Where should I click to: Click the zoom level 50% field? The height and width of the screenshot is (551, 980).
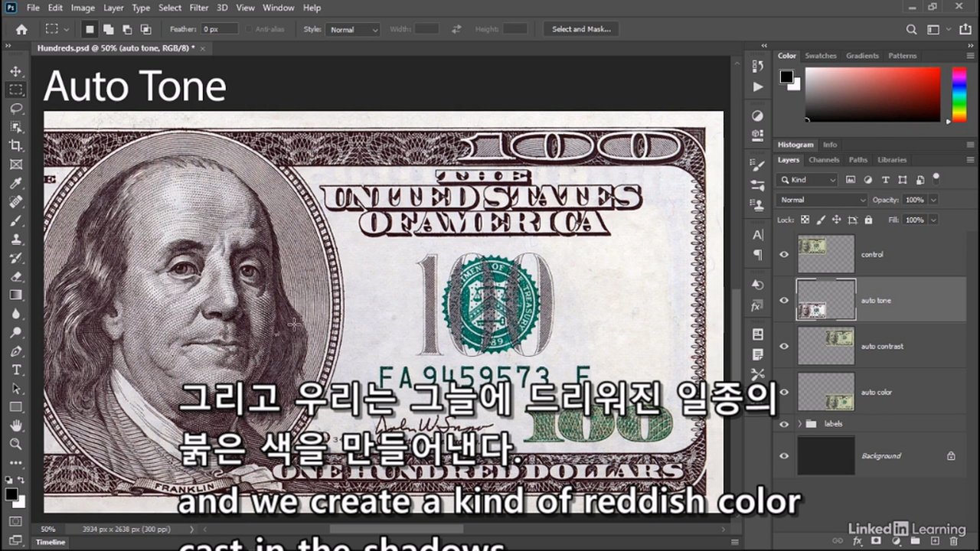pyautogui.click(x=47, y=529)
